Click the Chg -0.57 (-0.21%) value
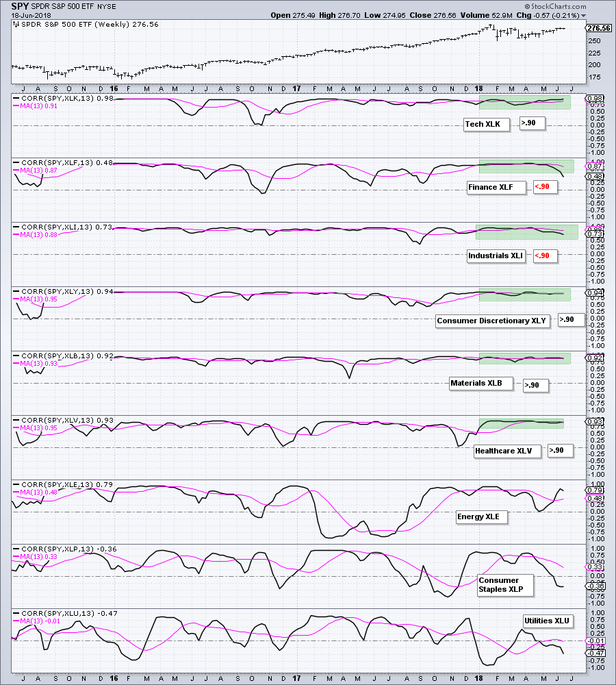This screenshot has width=616, height=685. (548, 15)
